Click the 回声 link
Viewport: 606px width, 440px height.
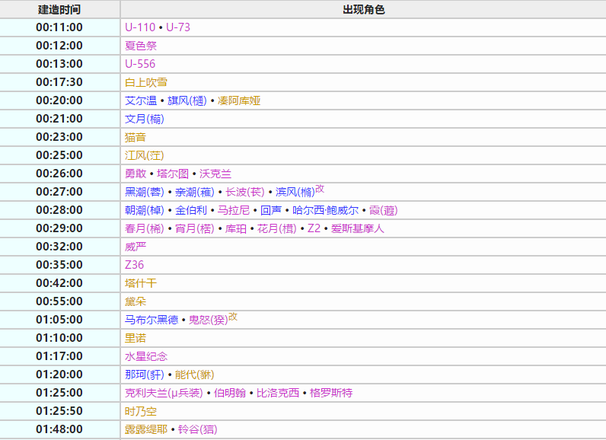pyautogui.click(x=271, y=210)
